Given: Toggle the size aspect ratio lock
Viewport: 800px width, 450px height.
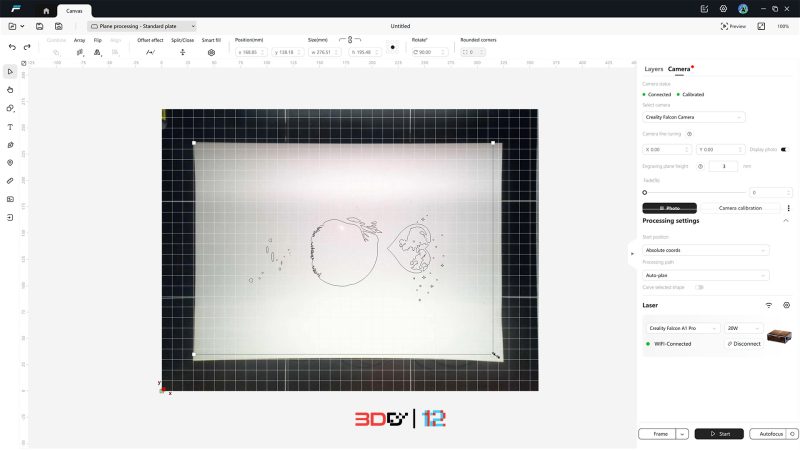Looking at the screenshot, I should point(349,40).
